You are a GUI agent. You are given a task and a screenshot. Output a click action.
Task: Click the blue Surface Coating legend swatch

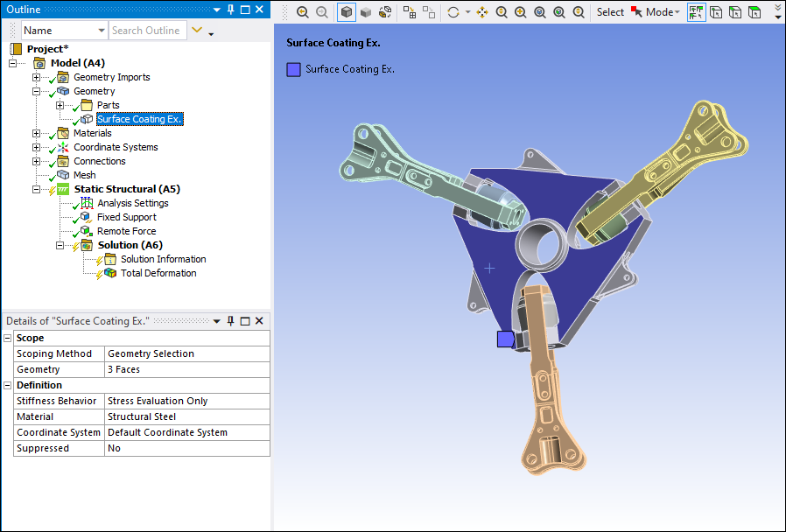click(294, 69)
